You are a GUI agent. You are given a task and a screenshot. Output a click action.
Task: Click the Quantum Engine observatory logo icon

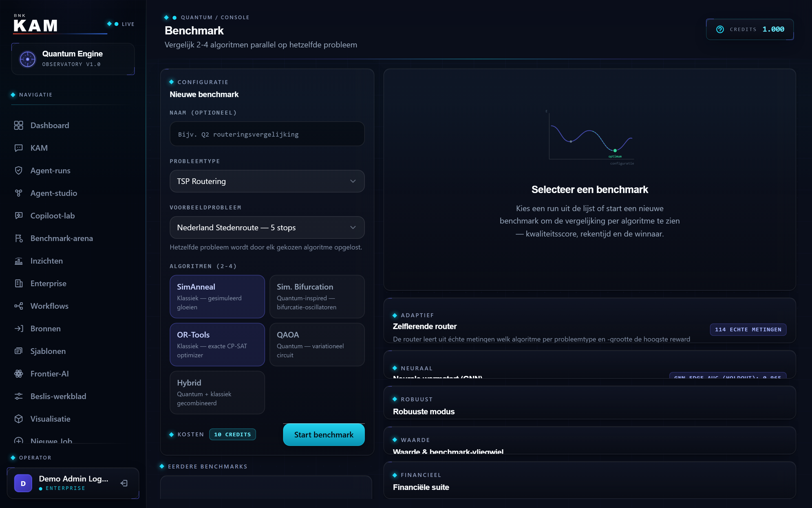pyautogui.click(x=28, y=59)
